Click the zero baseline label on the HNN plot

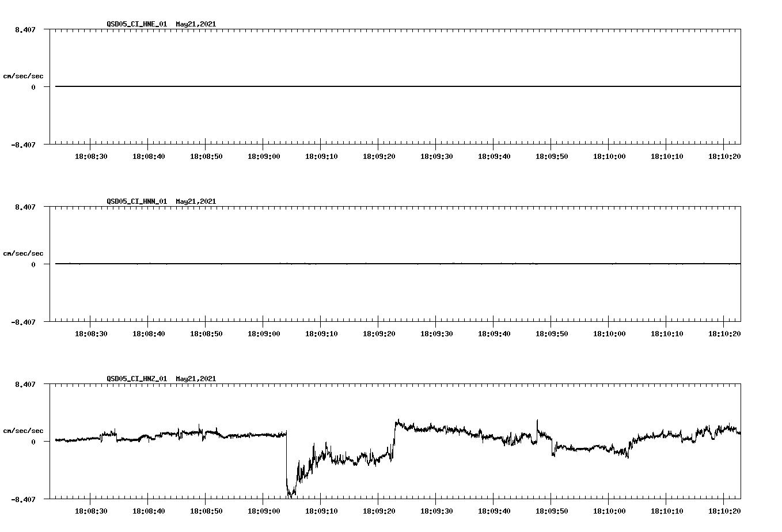tap(35, 264)
